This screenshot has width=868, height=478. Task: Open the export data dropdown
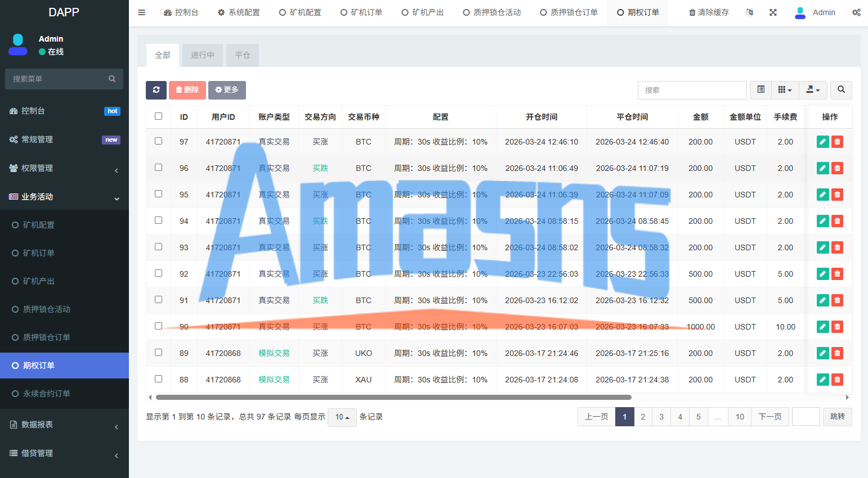click(813, 90)
